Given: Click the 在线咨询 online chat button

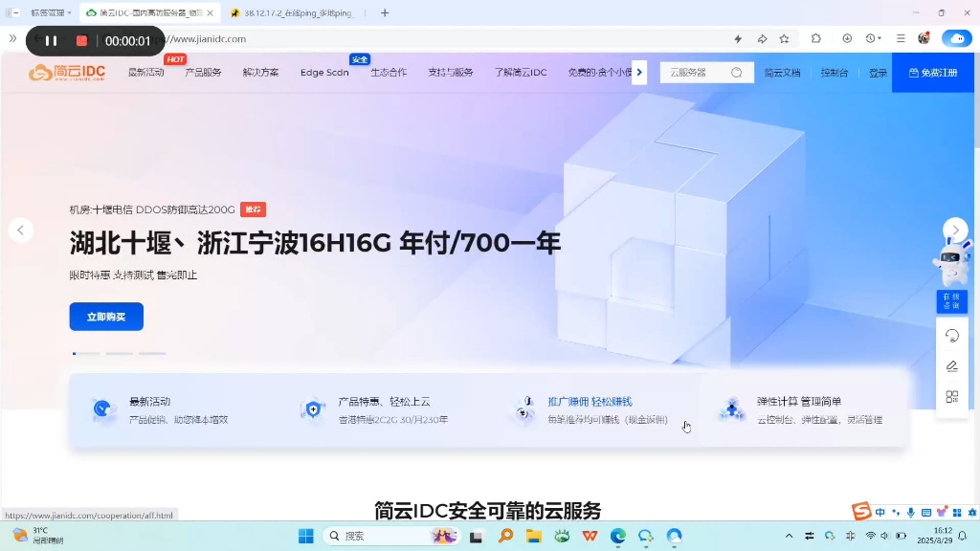Looking at the screenshot, I should [x=952, y=301].
